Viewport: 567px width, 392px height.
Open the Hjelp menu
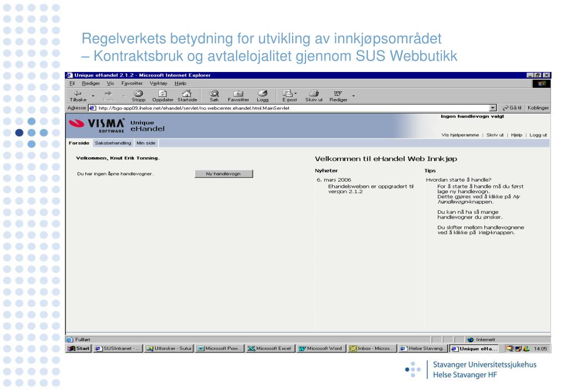click(181, 84)
